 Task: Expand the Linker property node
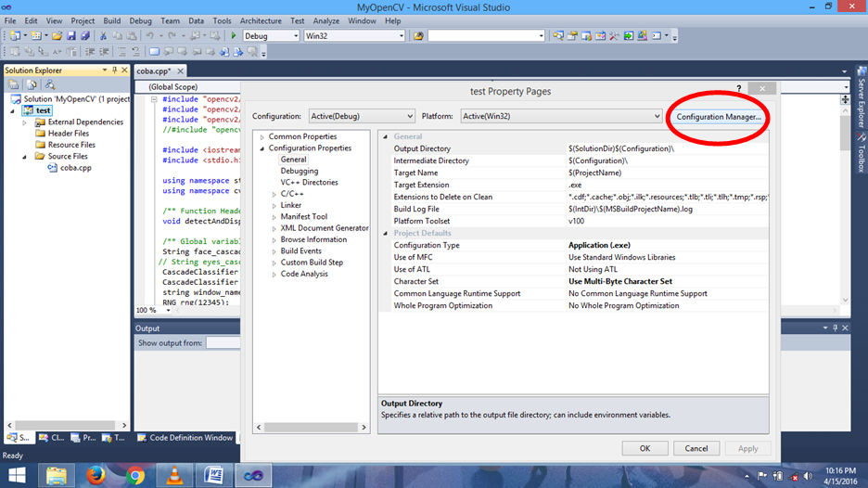[x=274, y=206]
